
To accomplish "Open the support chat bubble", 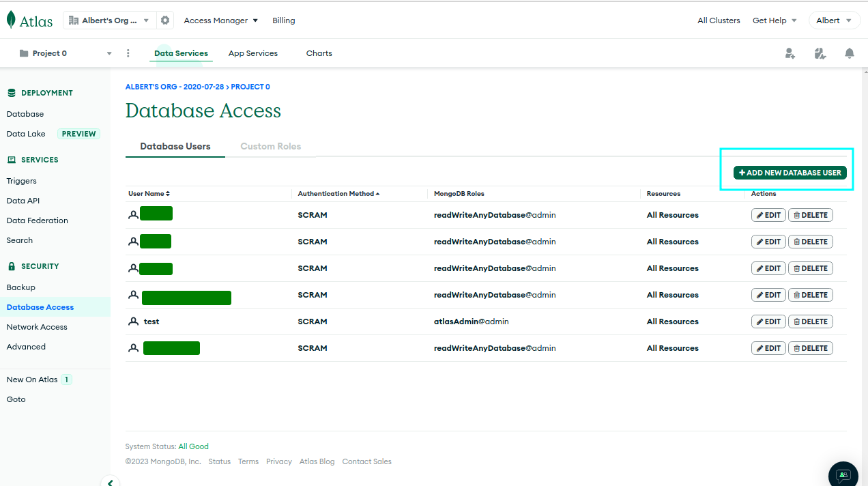I will [x=843, y=475].
